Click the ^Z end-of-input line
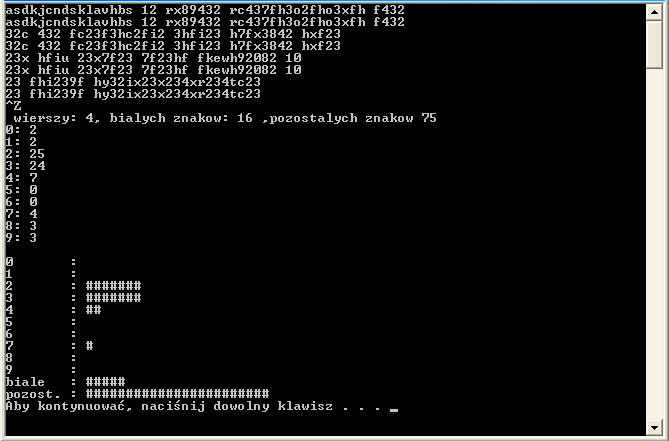This screenshot has width=669, height=441. (x=13, y=105)
